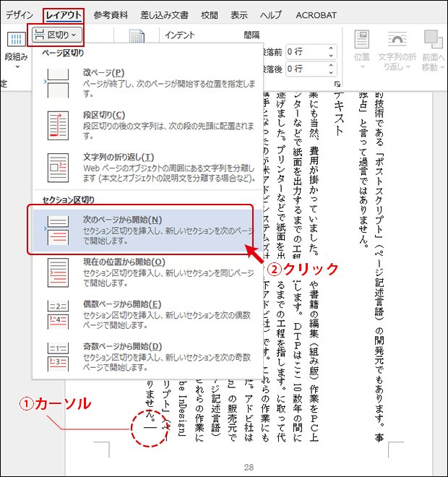Select 次のページから開始(N) section break
Screen dimensions: 448x477
[147, 231]
